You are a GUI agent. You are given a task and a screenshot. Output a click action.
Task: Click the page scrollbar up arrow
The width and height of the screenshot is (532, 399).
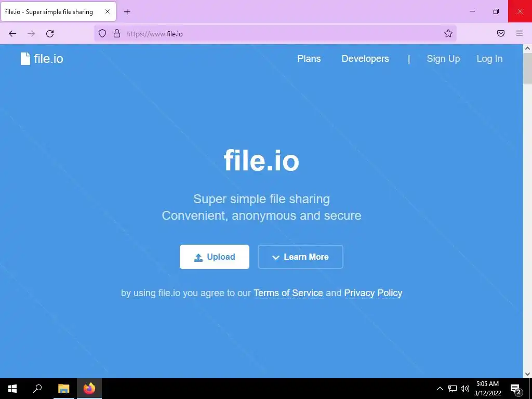click(527, 48)
